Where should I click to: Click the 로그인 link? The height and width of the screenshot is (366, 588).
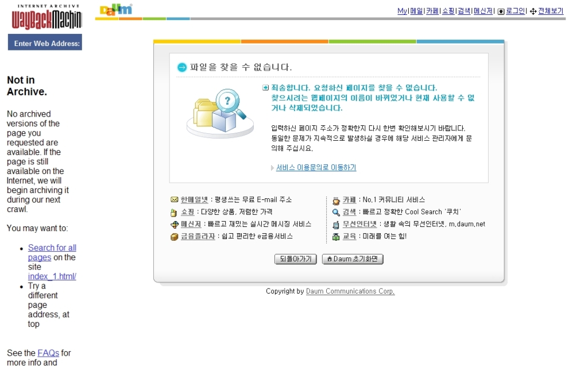pyautogui.click(x=515, y=11)
